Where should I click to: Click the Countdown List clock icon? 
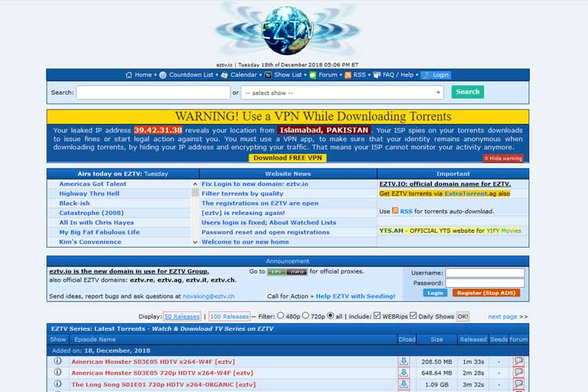[163, 75]
